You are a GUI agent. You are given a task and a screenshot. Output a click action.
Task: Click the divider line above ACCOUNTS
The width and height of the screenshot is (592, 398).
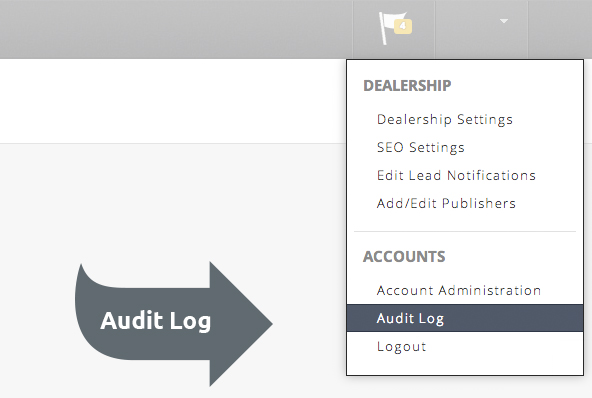tap(465, 231)
